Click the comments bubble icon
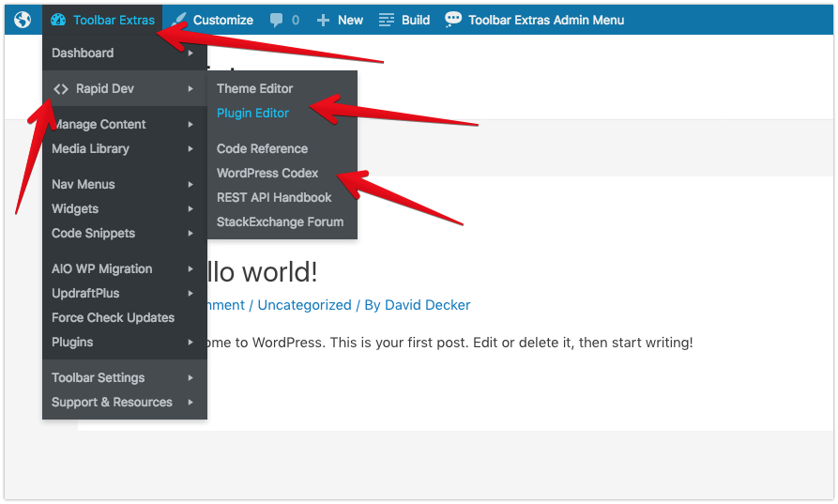The width and height of the screenshot is (838, 504). 276,21
